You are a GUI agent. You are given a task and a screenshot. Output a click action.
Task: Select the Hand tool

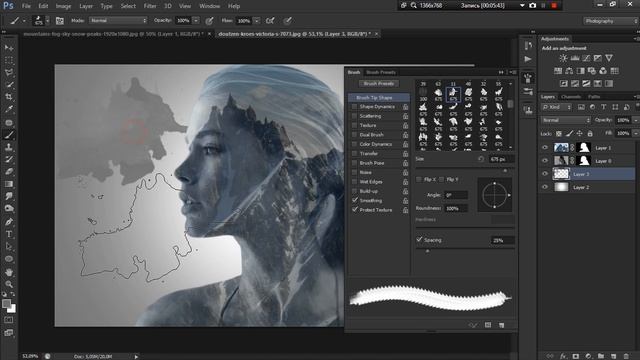point(9,272)
